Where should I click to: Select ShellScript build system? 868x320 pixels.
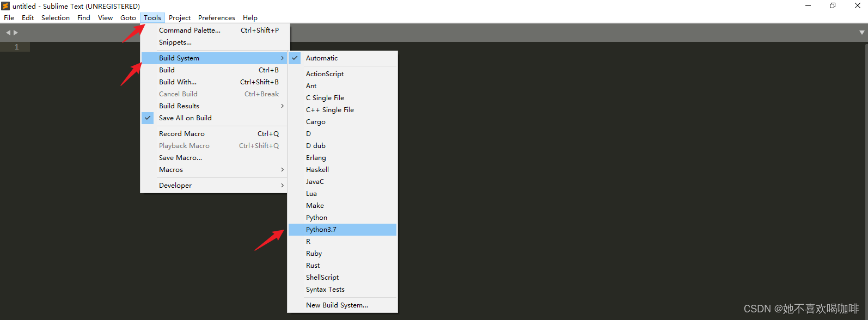click(343, 277)
